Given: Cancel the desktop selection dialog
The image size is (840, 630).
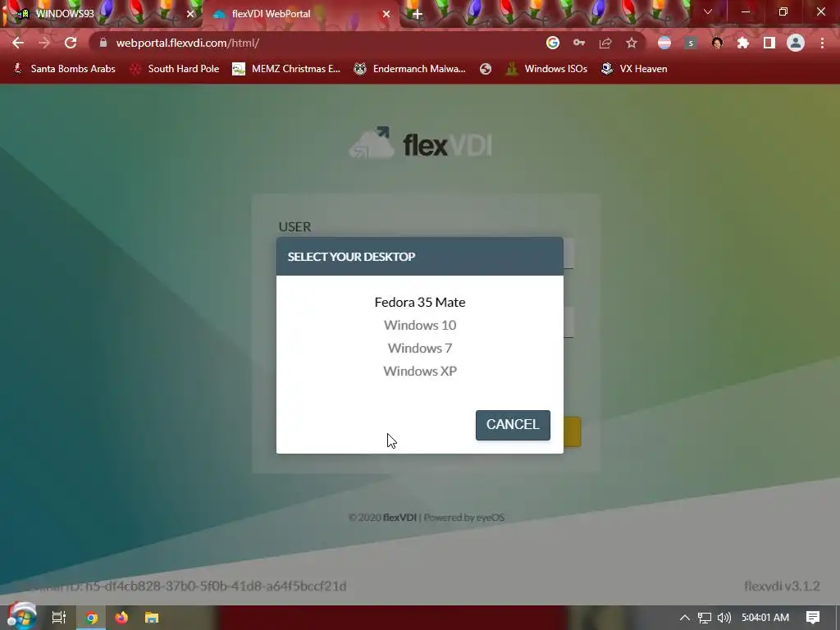Looking at the screenshot, I should point(513,425).
